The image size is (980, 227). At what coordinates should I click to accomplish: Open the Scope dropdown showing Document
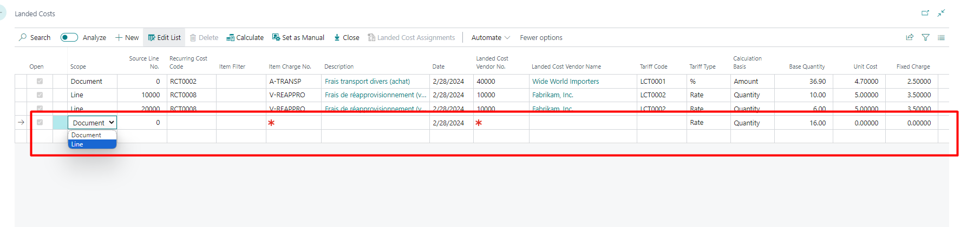pyautogui.click(x=92, y=123)
